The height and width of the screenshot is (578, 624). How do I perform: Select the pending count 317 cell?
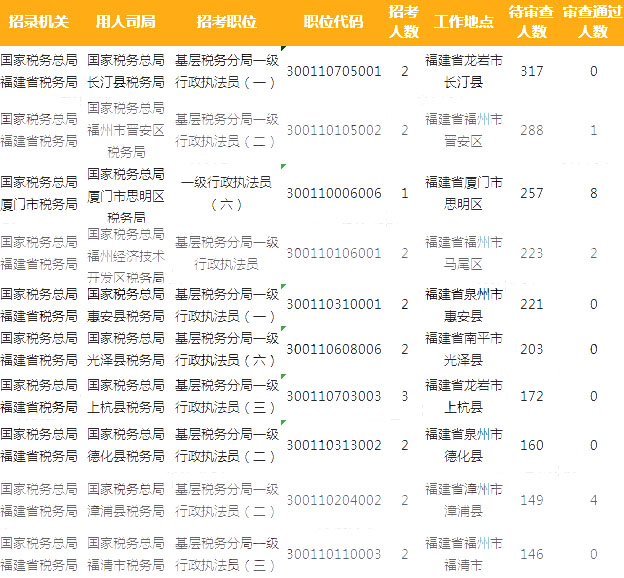tap(532, 72)
